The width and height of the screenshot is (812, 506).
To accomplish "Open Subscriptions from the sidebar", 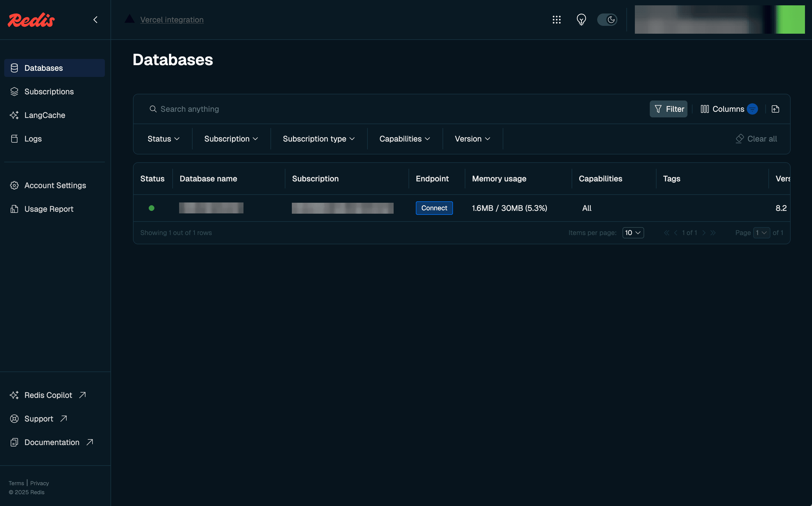I will (x=49, y=91).
